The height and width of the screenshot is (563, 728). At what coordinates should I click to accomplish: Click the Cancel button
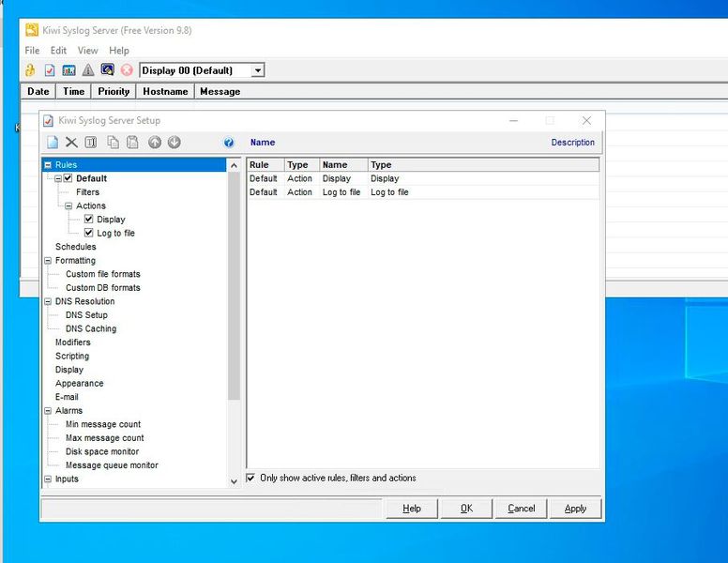tap(521, 509)
